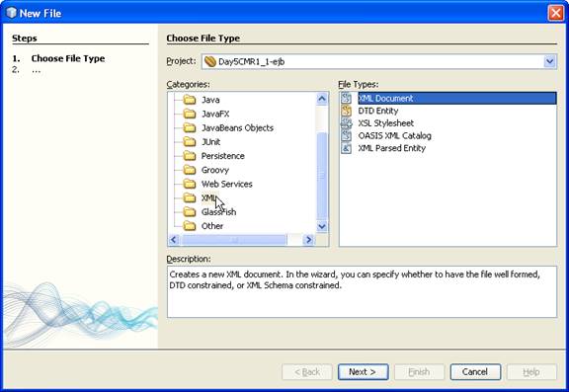Choose DTD Entity file type

(378, 111)
